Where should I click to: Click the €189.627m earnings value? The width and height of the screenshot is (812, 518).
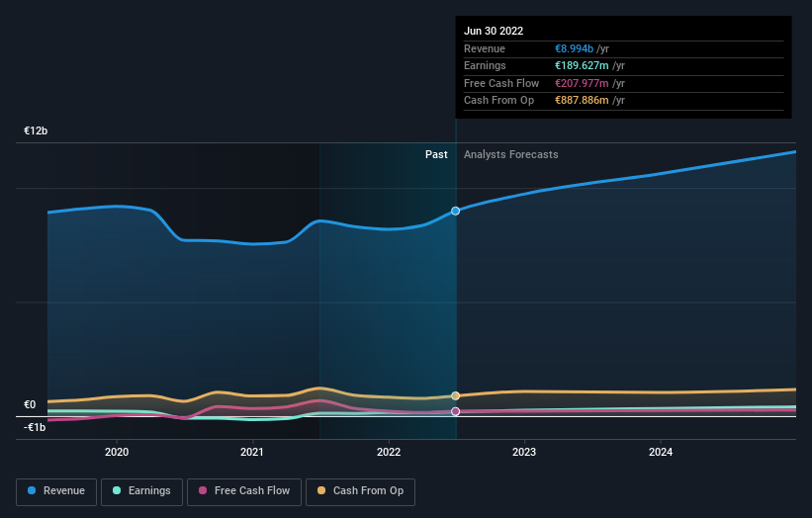[x=583, y=65]
